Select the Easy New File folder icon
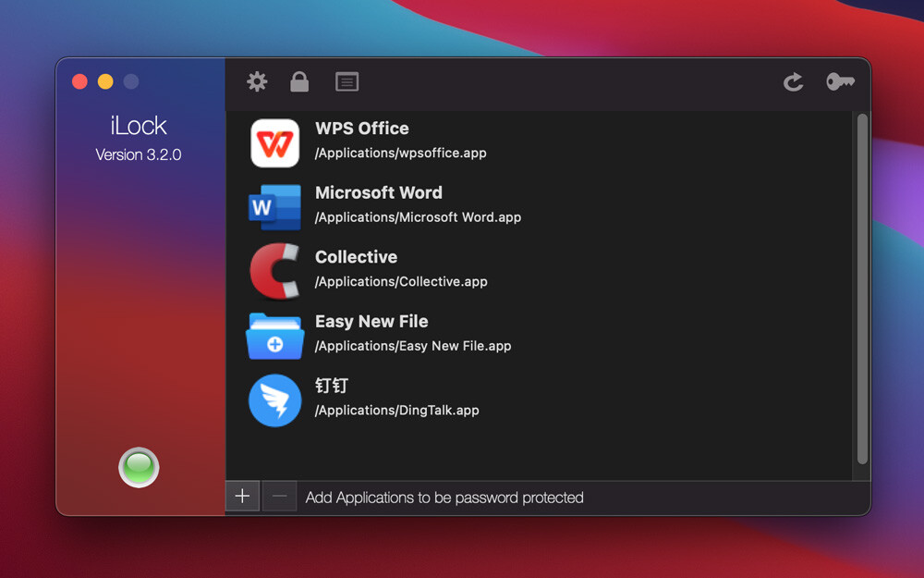The height and width of the screenshot is (578, 924). tap(275, 337)
